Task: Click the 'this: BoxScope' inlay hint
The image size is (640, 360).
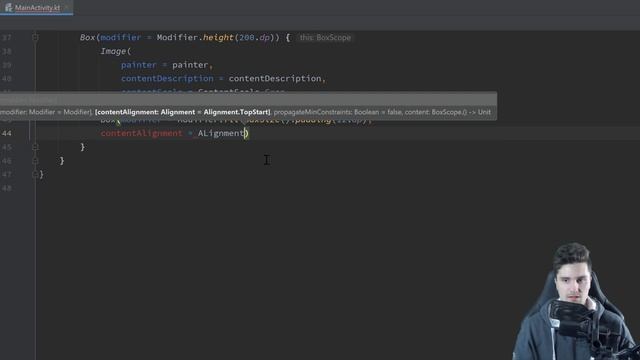Action: pos(325,38)
